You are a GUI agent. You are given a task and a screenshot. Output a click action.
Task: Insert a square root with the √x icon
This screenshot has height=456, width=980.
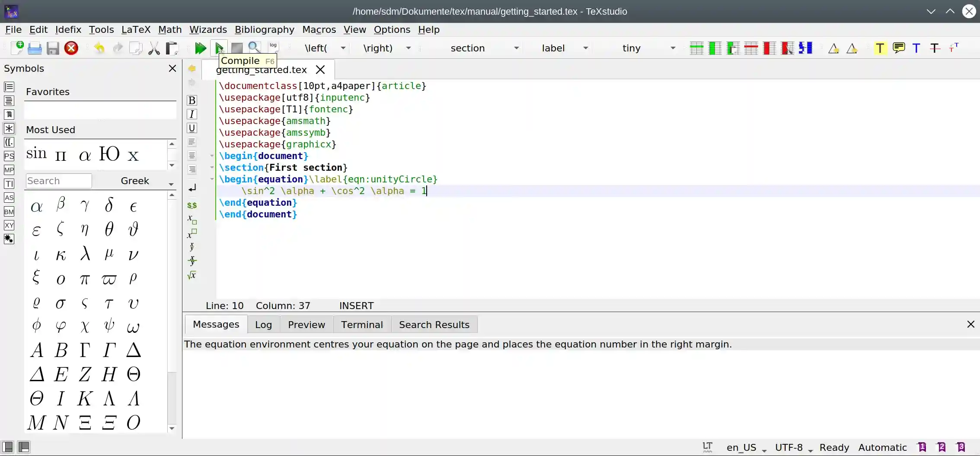pyautogui.click(x=192, y=275)
